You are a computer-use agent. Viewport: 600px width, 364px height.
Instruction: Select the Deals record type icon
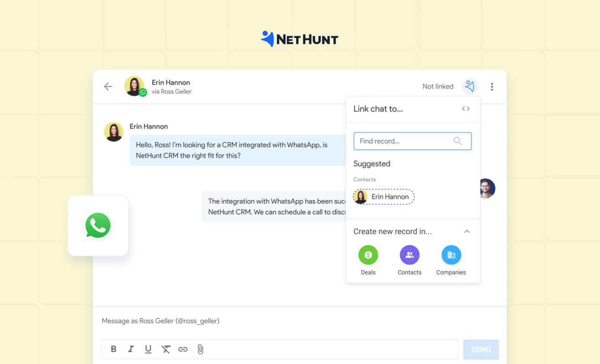[x=368, y=255]
